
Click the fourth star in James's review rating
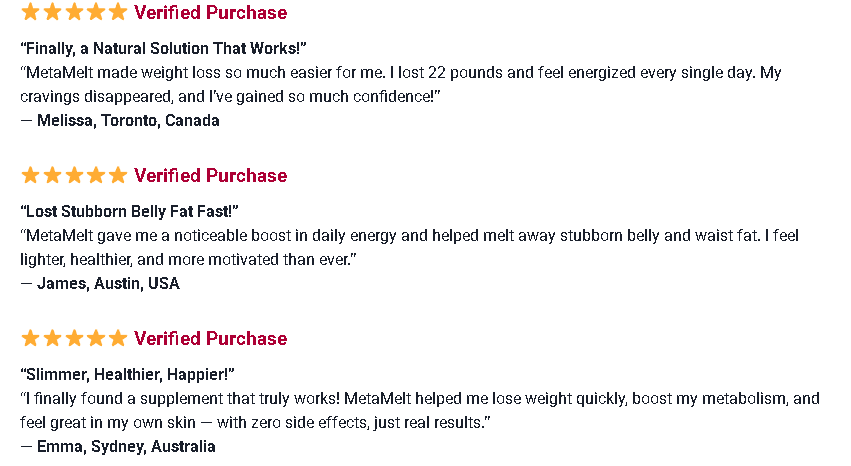96,176
